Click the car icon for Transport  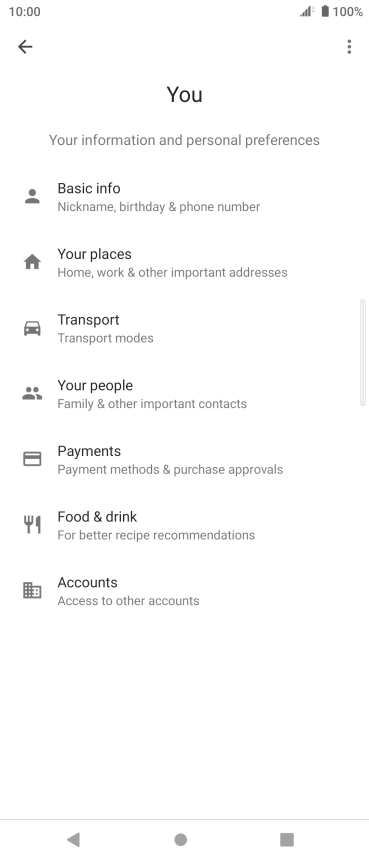point(32,328)
